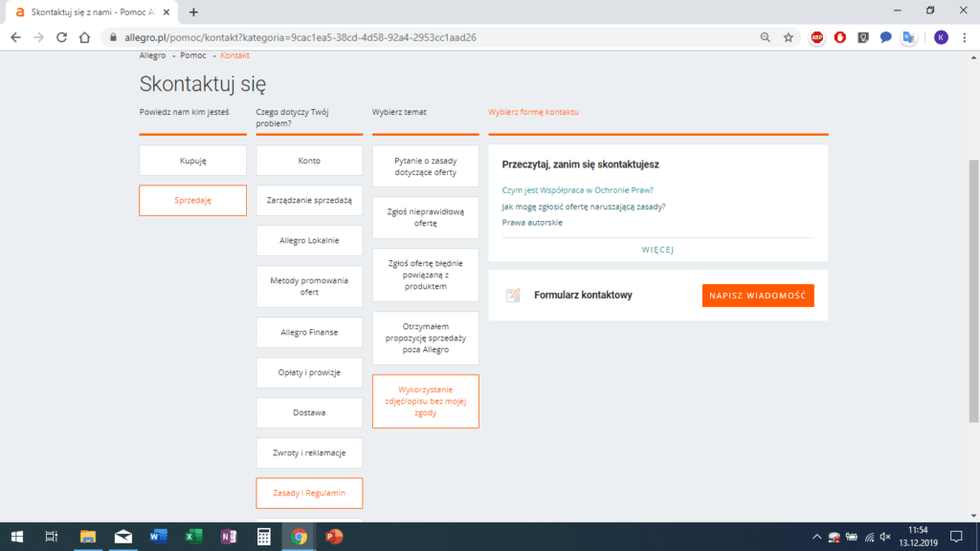
Task: Show hidden system tray icons
Action: point(816,537)
